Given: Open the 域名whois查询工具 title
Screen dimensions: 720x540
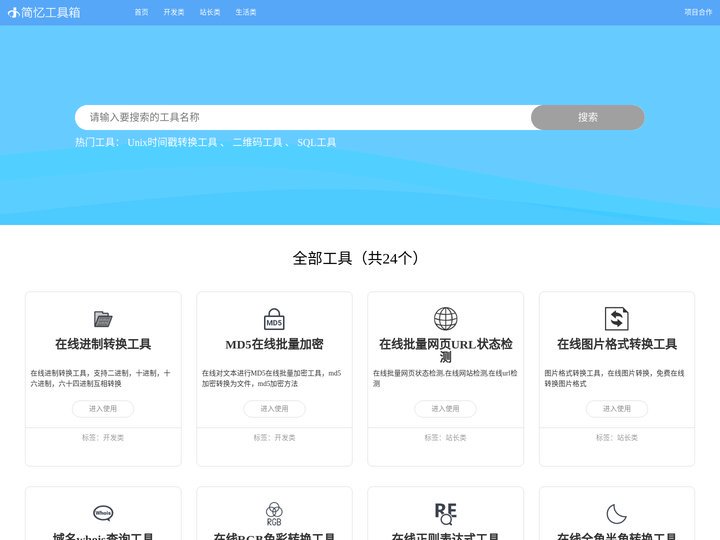Looking at the screenshot, I should coord(103,535).
